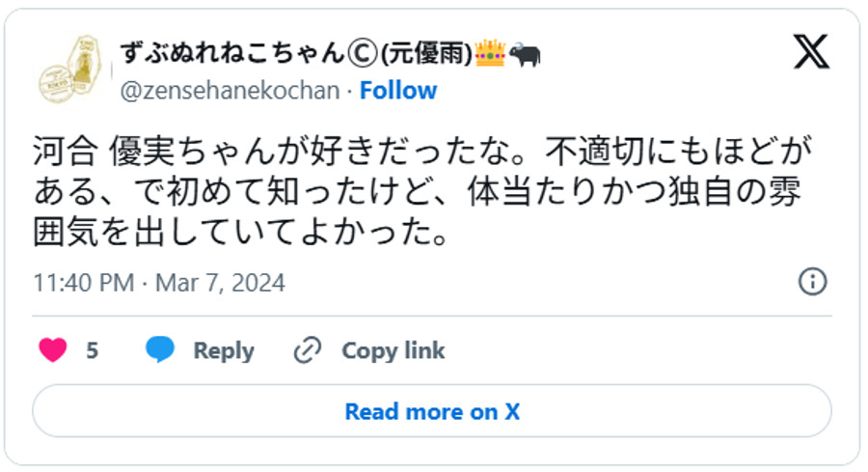This screenshot has height=472, width=868.
Task: Click the chain link icon
Action: [x=307, y=350]
